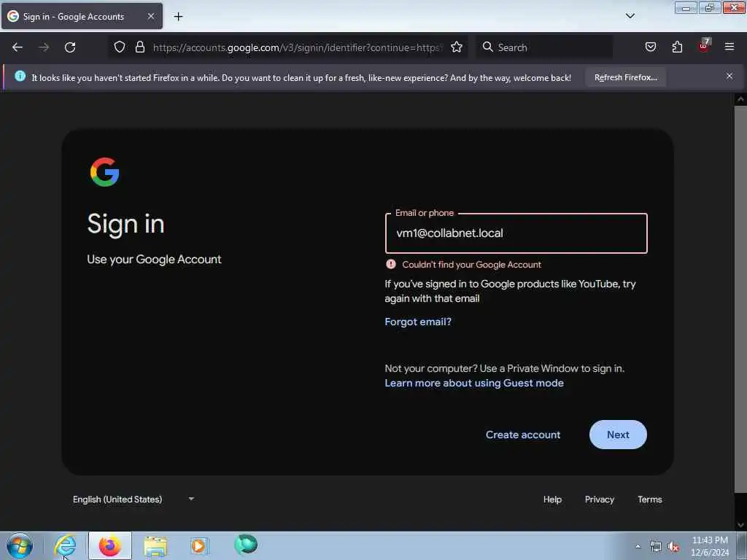Edit the Email or phone field
The height and width of the screenshot is (560, 747).
click(x=516, y=233)
